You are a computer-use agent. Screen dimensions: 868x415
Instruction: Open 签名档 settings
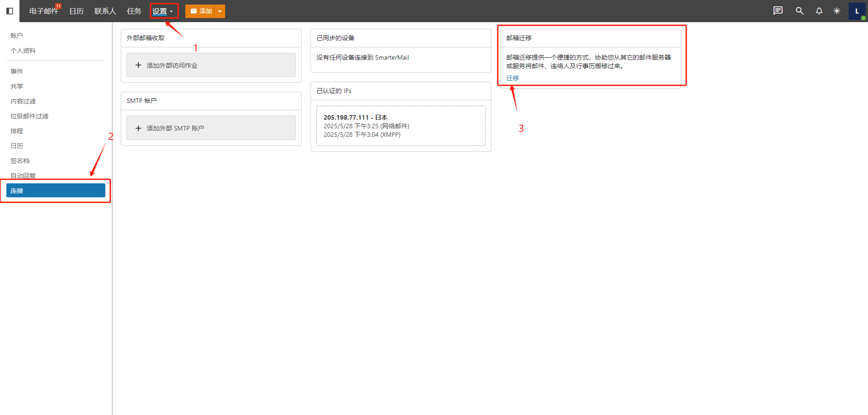pos(20,161)
